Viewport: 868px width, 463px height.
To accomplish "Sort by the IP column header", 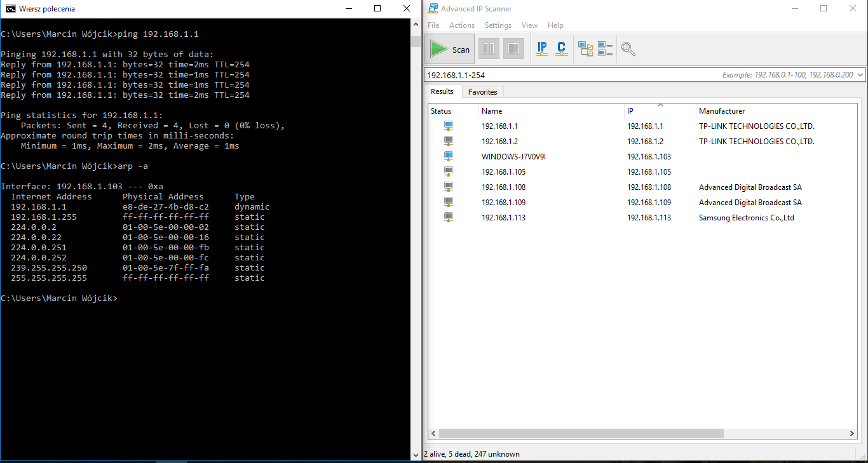I will tap(660, 111).
